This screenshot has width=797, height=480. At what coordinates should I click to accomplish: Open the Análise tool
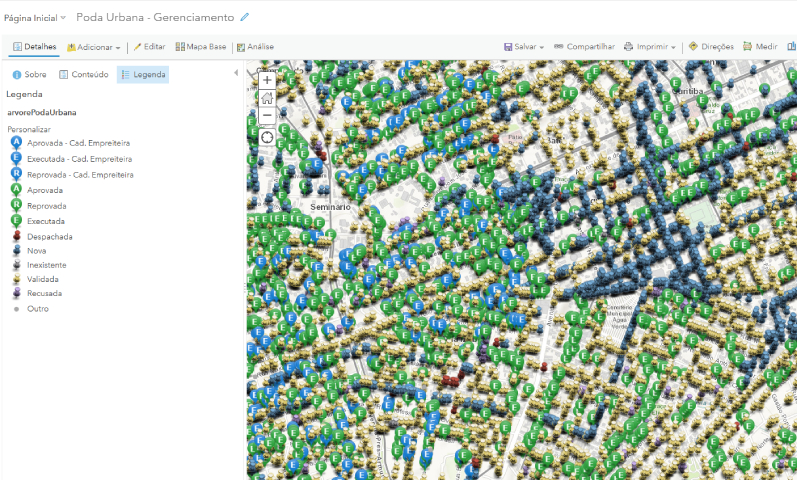[x=255, y=47]
